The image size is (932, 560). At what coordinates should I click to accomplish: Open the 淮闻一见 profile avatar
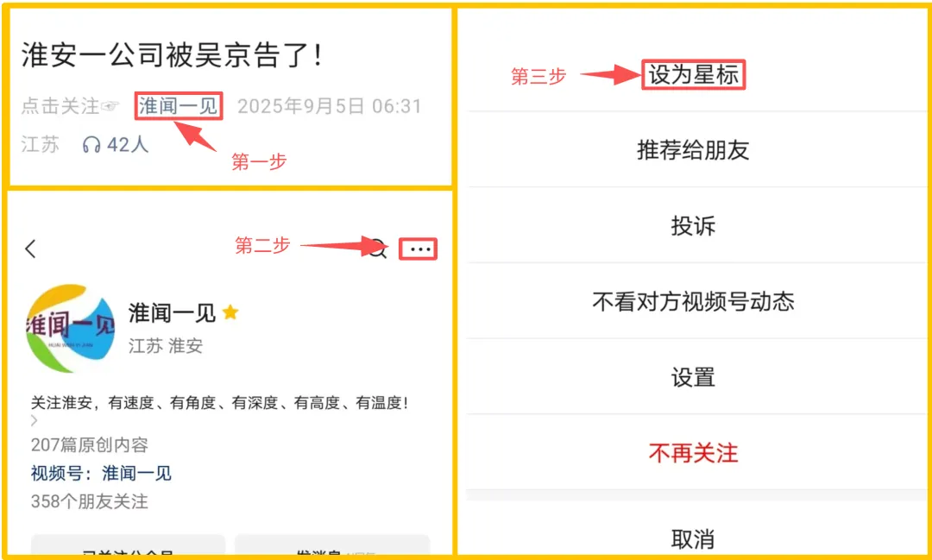coord(70,328)
